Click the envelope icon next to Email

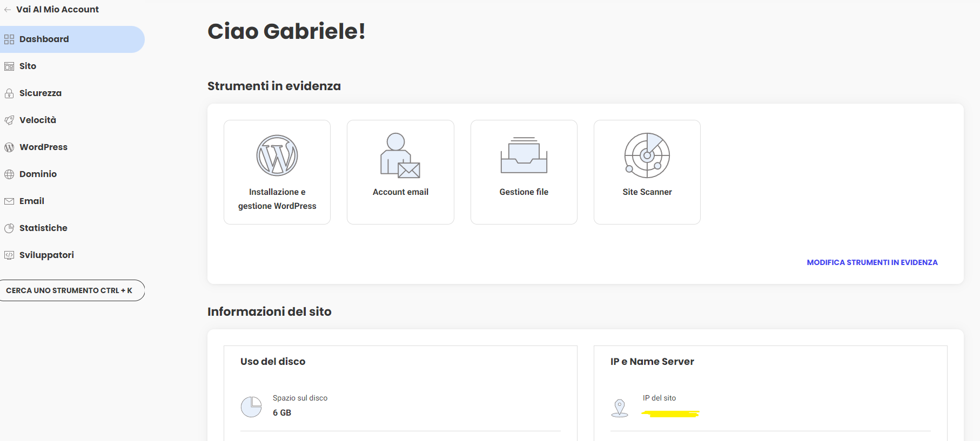(9, 201)
